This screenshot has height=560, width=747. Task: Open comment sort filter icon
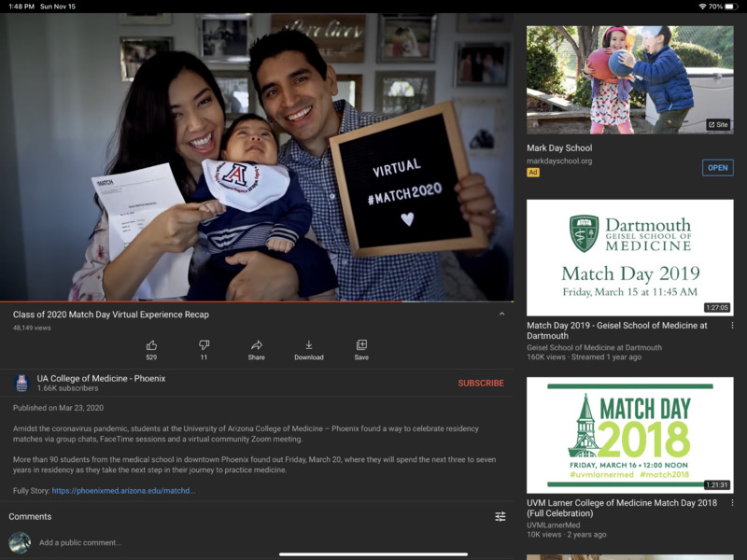pyautogui.click(x=500, y=516)
